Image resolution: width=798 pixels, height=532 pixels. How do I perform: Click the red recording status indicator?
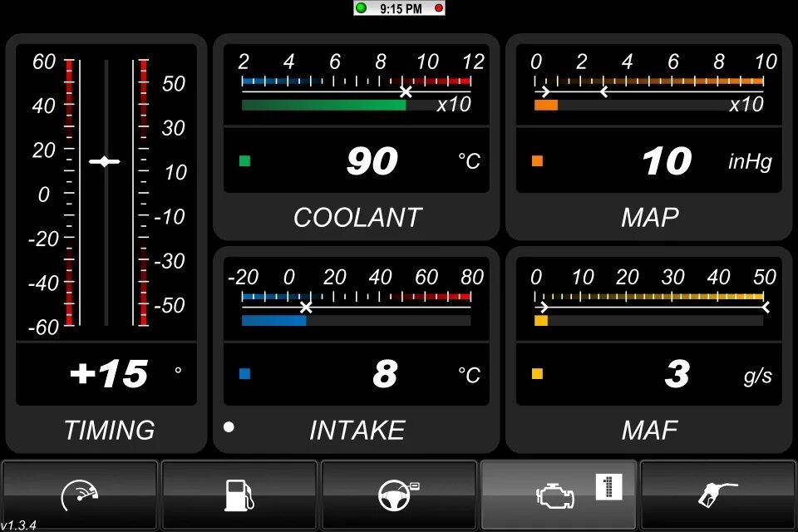point(438,8)
